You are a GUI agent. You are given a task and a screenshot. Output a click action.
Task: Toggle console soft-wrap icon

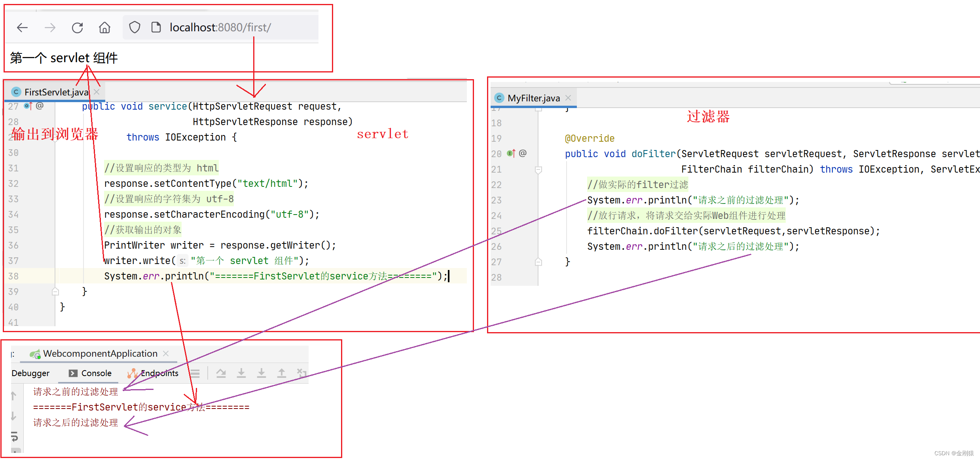[14, 437]
